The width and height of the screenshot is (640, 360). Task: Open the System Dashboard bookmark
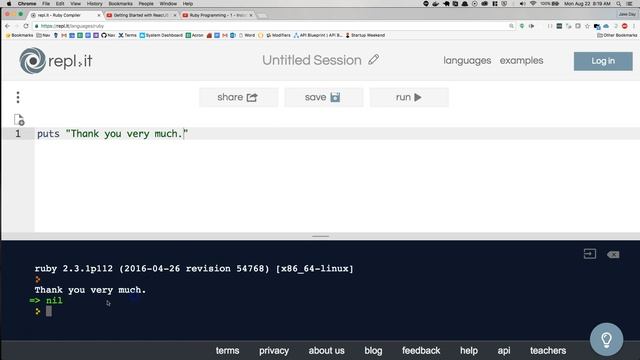161,36
